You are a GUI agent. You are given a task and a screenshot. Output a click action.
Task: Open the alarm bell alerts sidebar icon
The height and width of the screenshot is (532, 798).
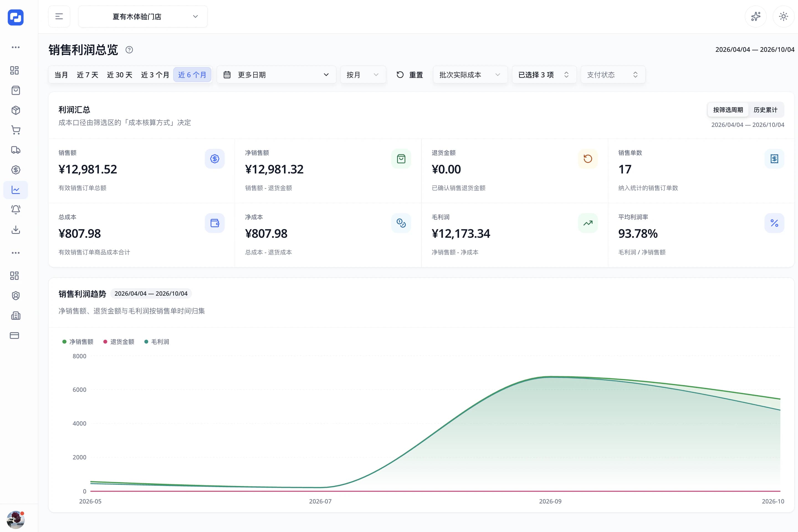point(16,209)
